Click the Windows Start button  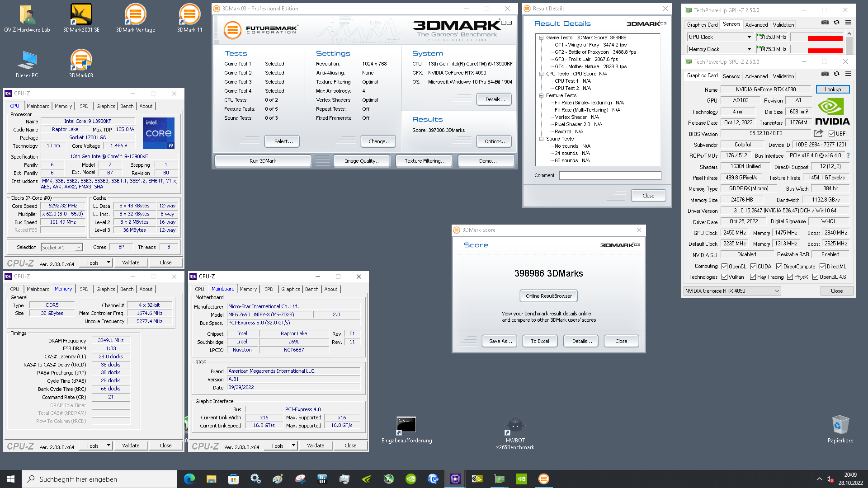coord(11,479)
